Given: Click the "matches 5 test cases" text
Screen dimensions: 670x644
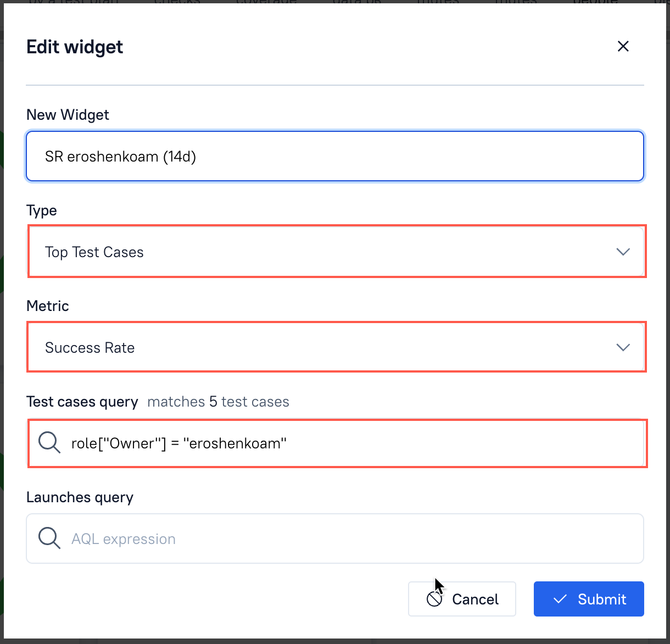Looking at the screenshot, I should coord(218,402).
